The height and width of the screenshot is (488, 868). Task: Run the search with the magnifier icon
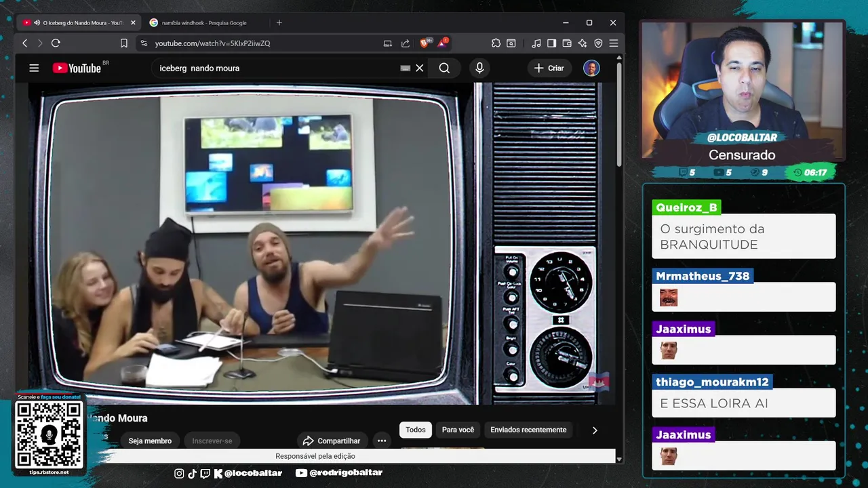tap(444, 68)
